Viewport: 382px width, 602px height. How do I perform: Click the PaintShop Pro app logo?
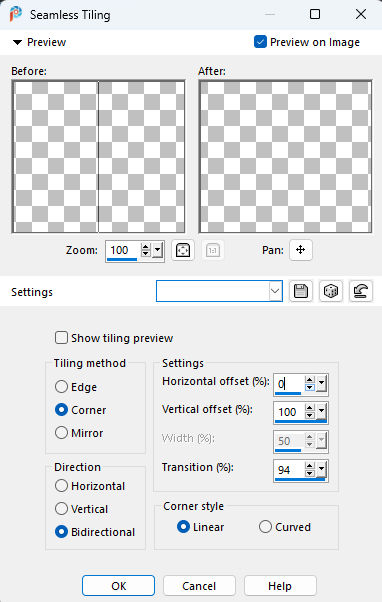point(16,15)
